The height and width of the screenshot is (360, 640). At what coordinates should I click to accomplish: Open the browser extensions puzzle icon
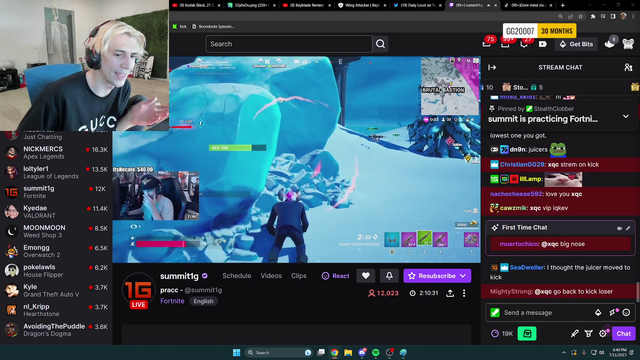pos(593,16)
